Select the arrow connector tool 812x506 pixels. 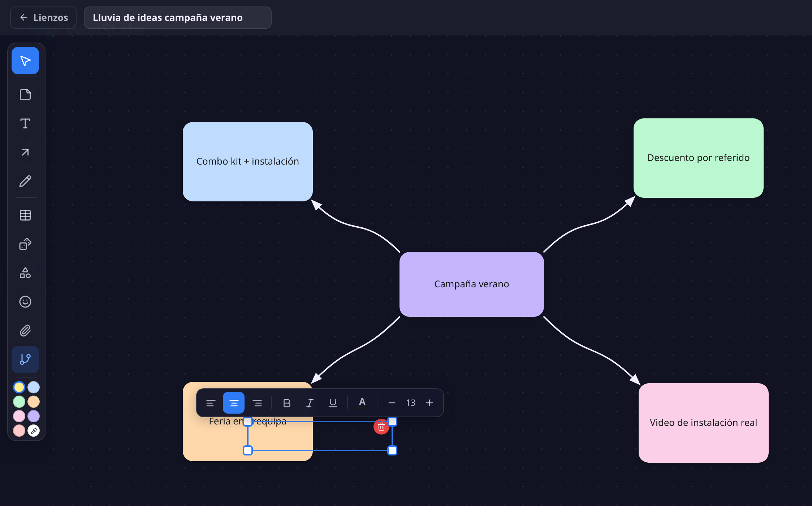coord(25,152)
